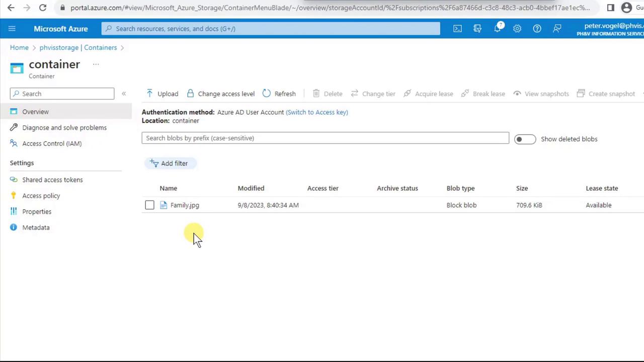Viewport: 644px width, 362px height.
Task: Open the portal Settings gear
Action: [517, 29]
